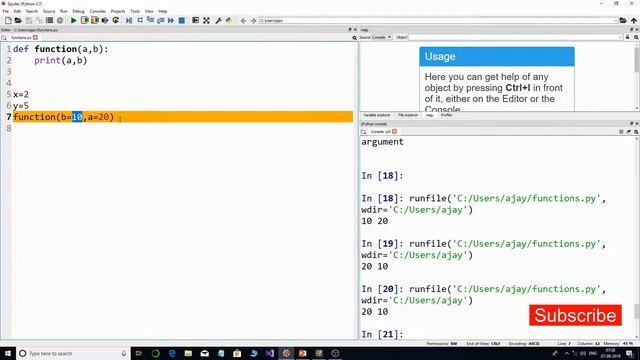Open the Run menu
The width and height of the screenshot is (640, 360).
64,11
